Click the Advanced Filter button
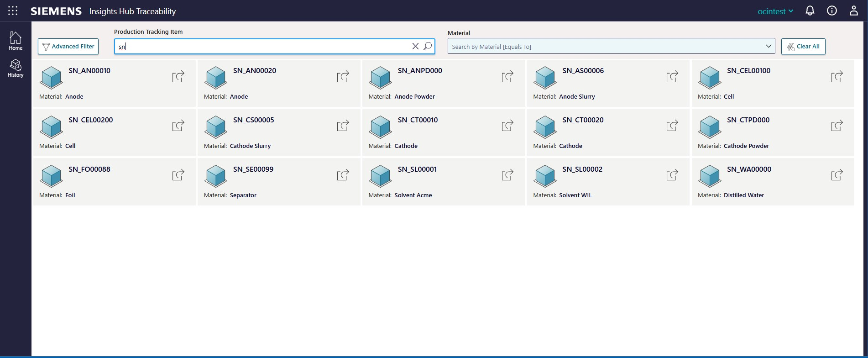 (x=68, y=47)
